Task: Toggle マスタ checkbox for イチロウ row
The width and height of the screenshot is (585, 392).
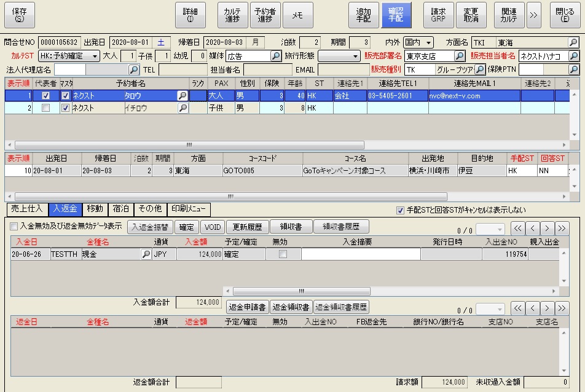Action: pos(65,108)
